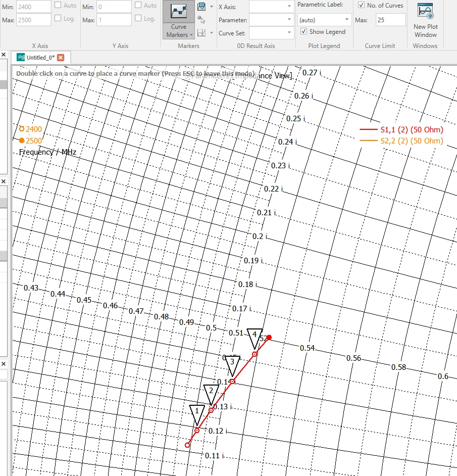The height and width of the screenshot is (476, 457).
Task: Close the Untitled_0* tab
Action: 61,58
